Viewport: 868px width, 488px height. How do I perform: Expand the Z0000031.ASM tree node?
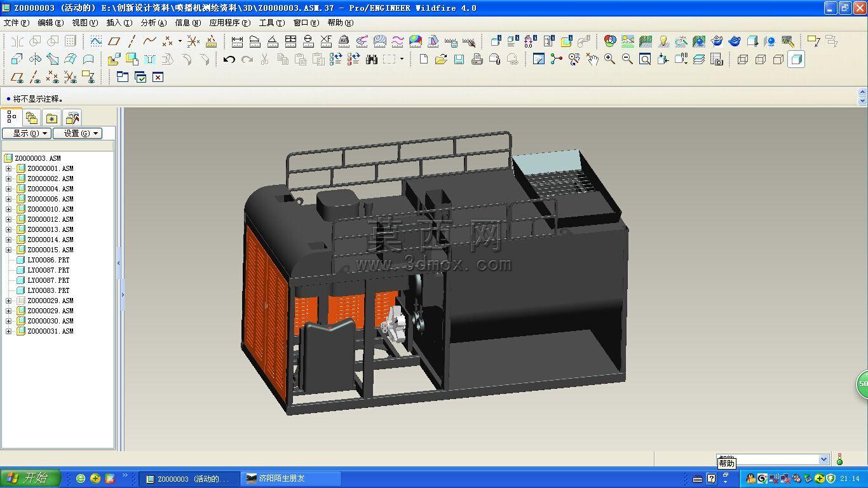[9, 331]
